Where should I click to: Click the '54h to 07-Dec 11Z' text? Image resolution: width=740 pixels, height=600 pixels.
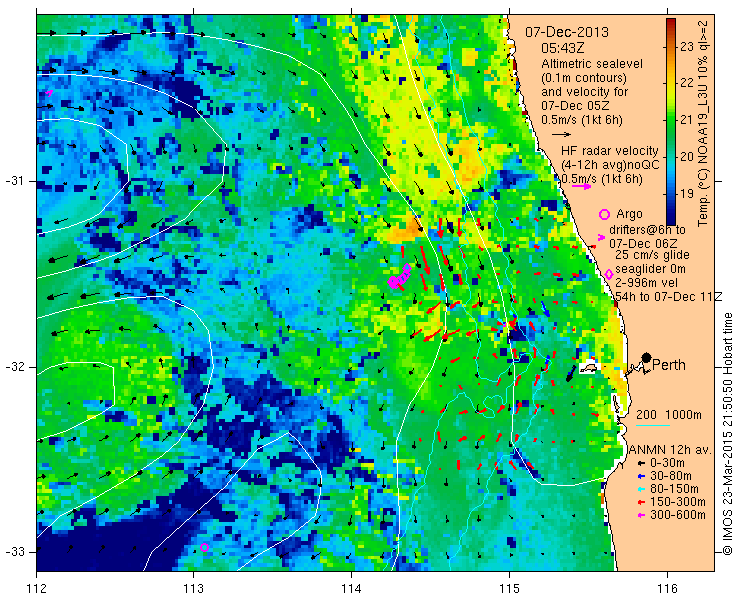(x=669, y=296)
